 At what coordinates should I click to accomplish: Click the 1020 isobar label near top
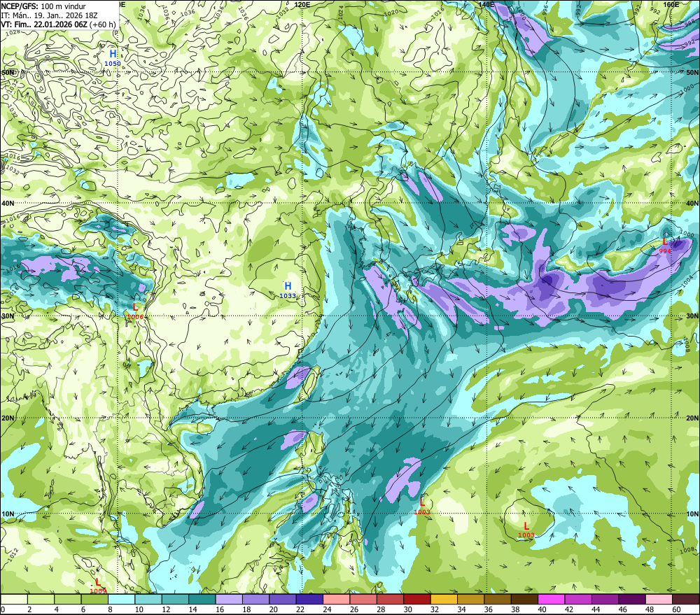(391, 13)
